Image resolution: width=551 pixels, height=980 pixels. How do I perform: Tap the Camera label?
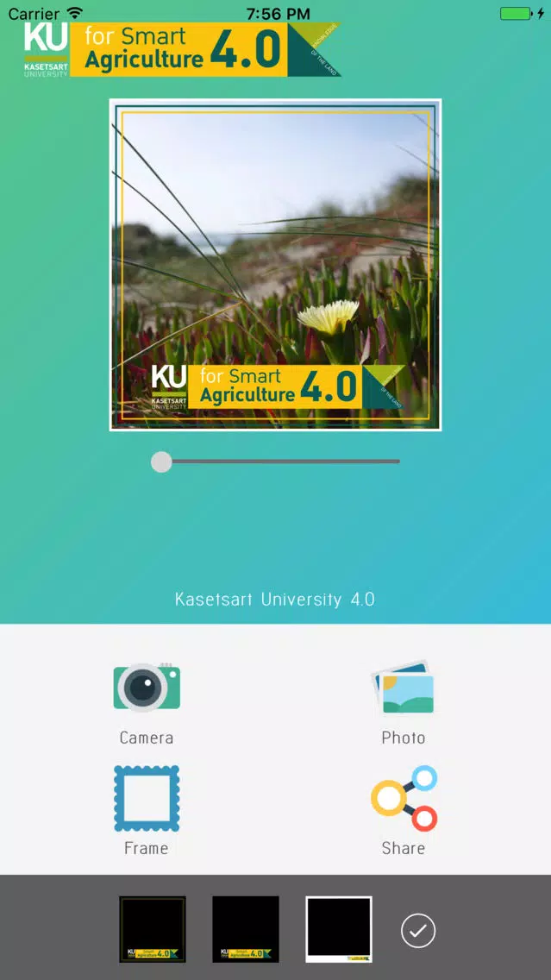click(147, 738)
